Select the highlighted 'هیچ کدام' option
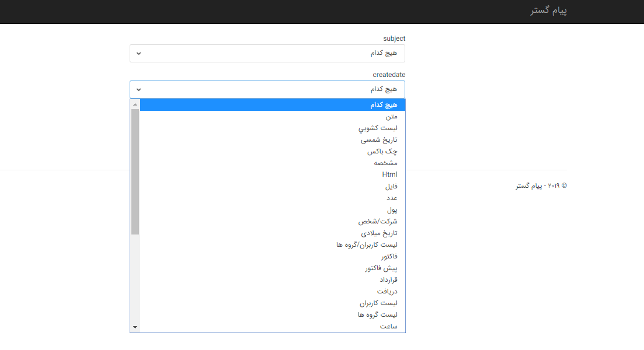Viewport: 644px width, 350px height. pos(272,105)
